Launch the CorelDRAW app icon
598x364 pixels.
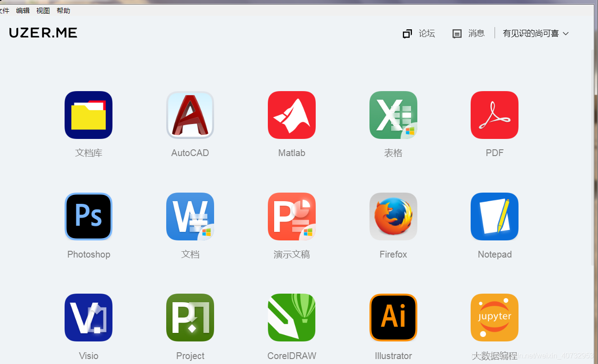point(292,318)
